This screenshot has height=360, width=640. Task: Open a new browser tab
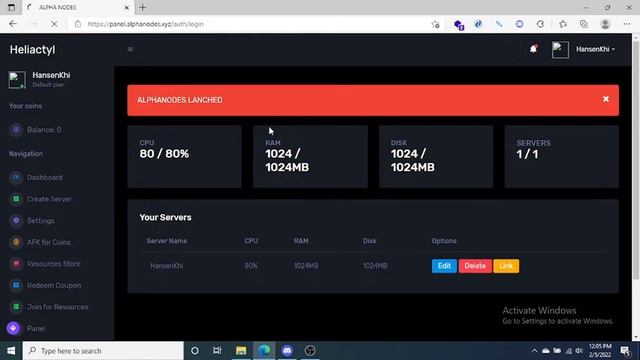[x=142, y=7]
